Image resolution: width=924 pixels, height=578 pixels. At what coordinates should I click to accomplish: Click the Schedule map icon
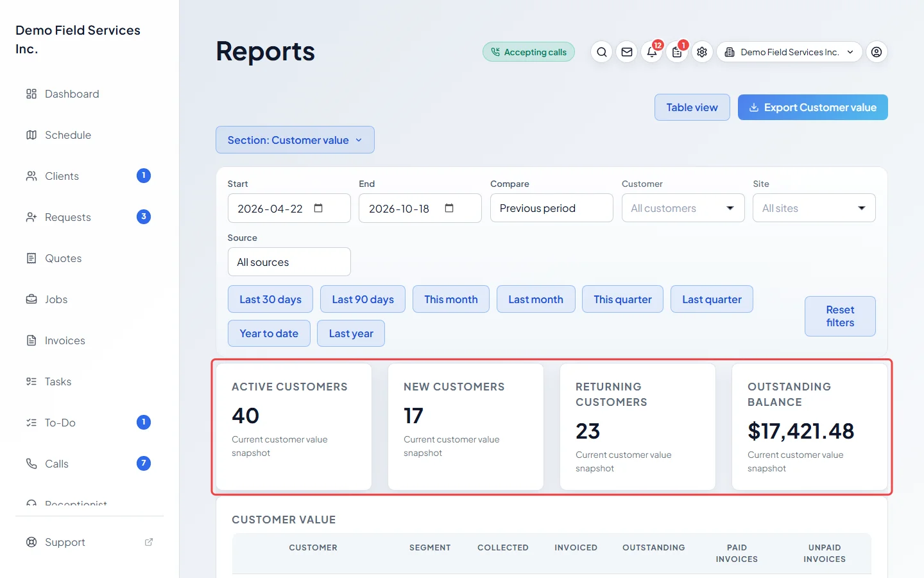[31, 135]
